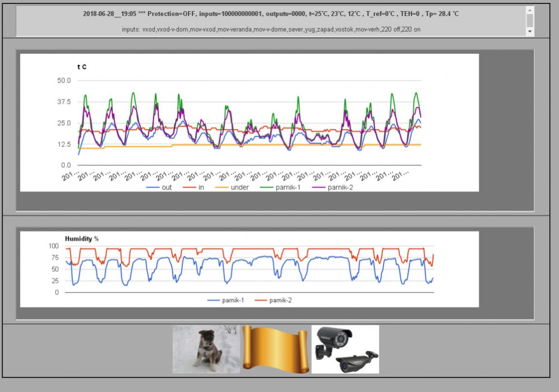This screenshot has height=392, width=559.
Task: Click red parnik-2 legend entry in humidity chart
Action: click(x=280, y=301)
